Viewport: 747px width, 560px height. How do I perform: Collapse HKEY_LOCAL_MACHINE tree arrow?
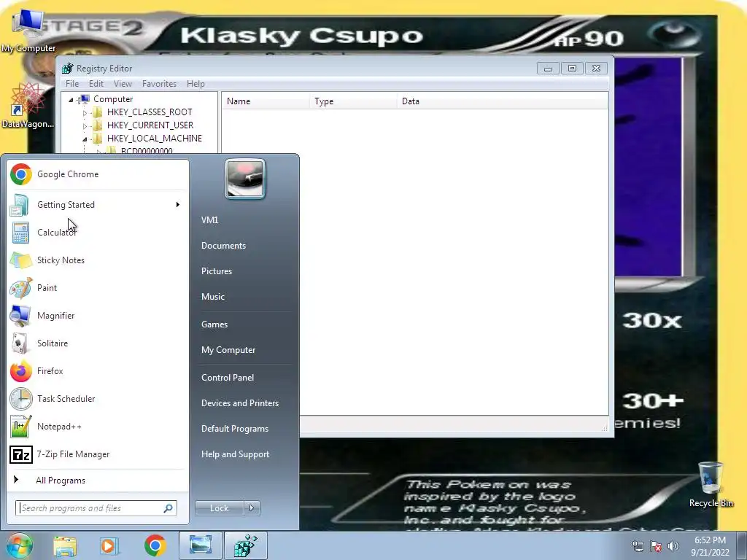pyautogui.click(x=85, y=139)
